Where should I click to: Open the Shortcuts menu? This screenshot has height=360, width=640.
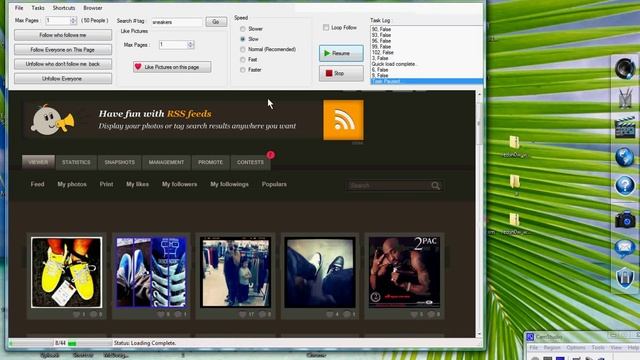pyautogui.click(x=64, y=8)
